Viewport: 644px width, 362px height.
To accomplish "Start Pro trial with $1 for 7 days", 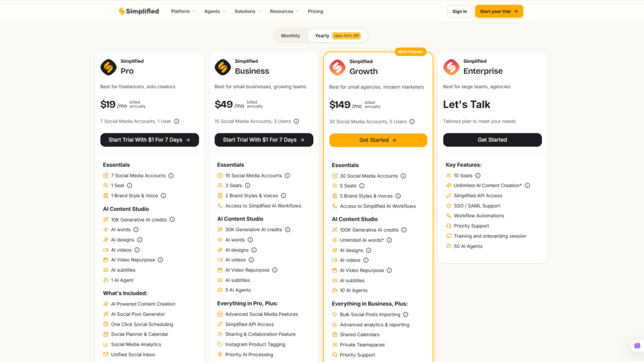I will pos(150,140).
